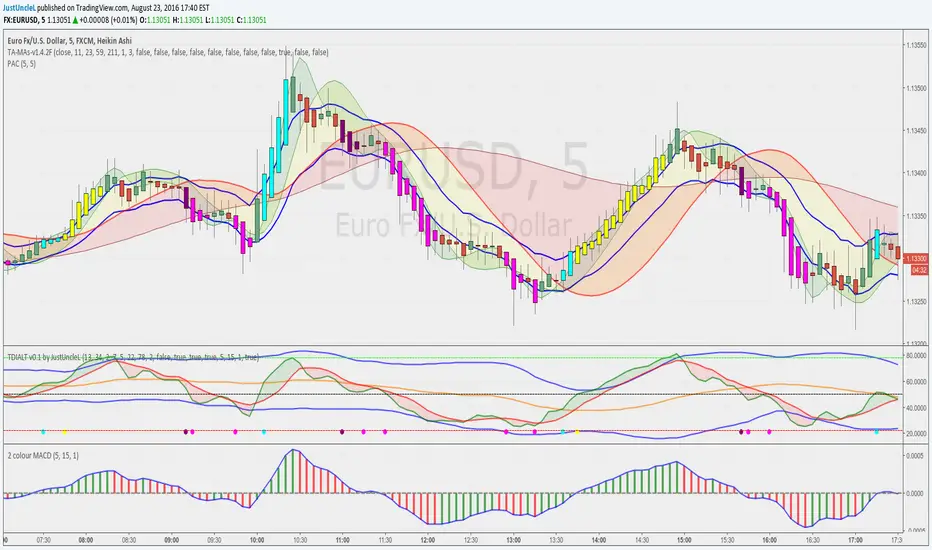
Task: Click the 13:30 time axis label
Action: pos(556,540)
